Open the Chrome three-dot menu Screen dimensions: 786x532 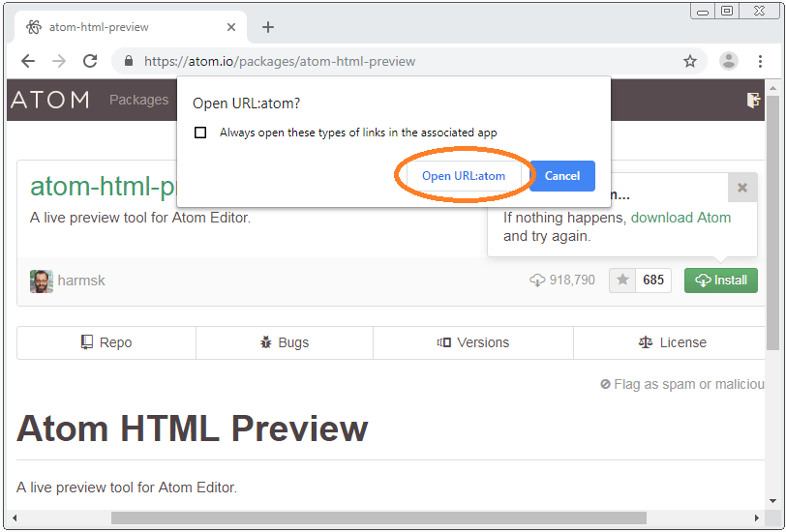tap(760, 61)
